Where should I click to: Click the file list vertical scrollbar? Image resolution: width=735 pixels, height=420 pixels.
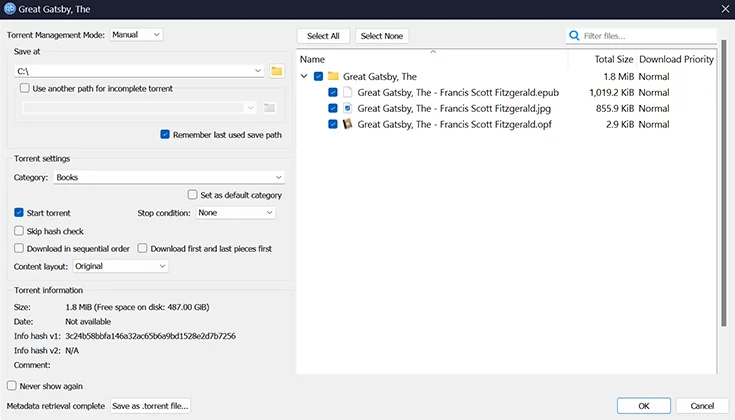click(724, 183)
